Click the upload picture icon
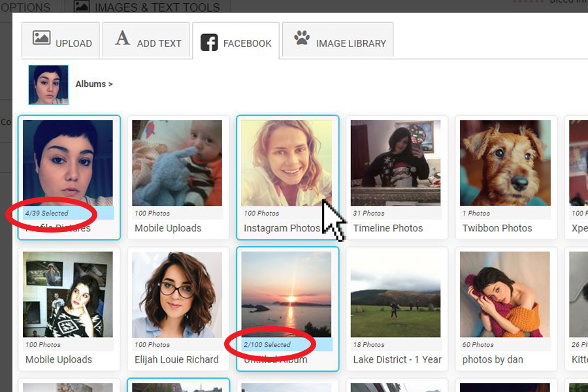The width and height of the screenshot is (588, 392). point(42,38)
